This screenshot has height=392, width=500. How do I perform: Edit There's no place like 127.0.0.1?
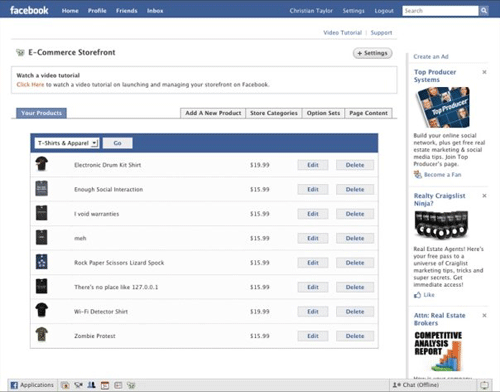pyautogui.click(x=313, y=287)
